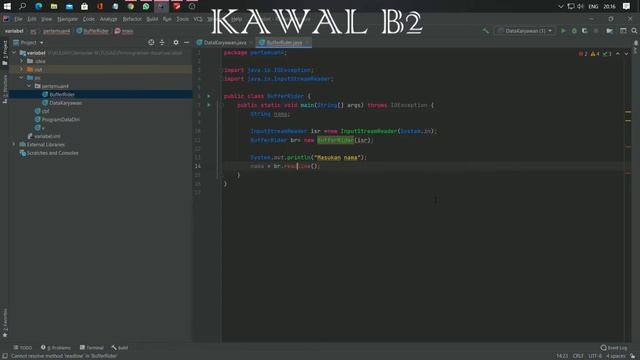Expand the out folder
The width and height of the screenshot is (640, 360).
22,69
